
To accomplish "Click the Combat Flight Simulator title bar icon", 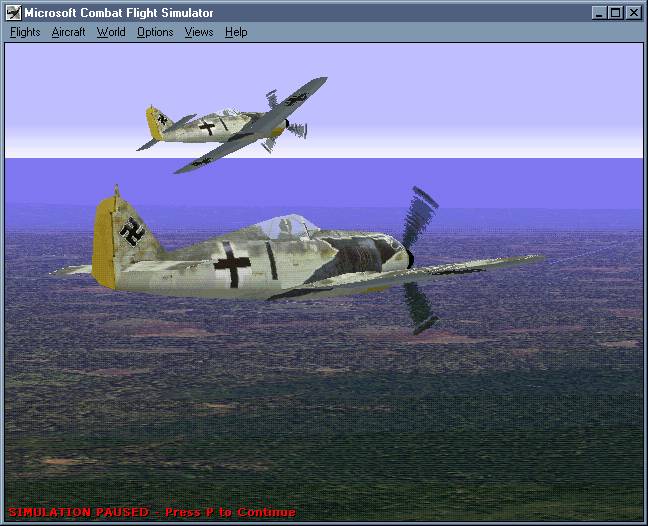I will (13, 13).
